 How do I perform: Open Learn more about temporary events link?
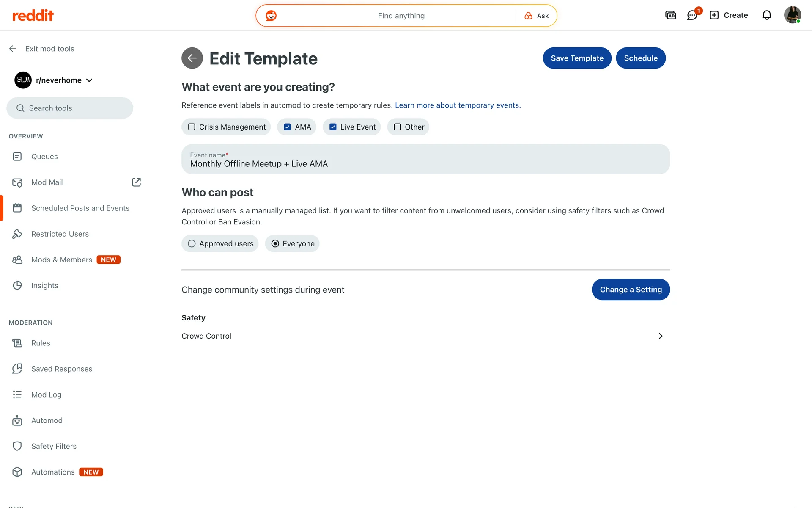click(x=458, y=105)
